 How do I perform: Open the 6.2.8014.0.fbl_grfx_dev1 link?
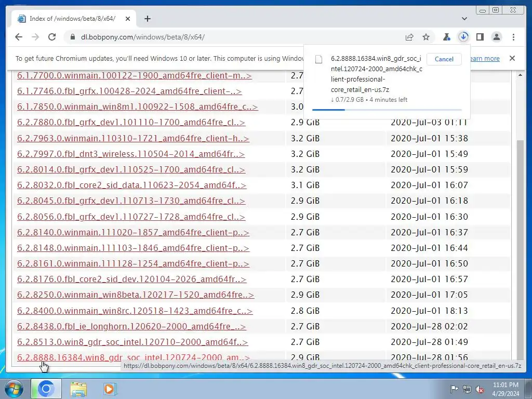(131, 170)
